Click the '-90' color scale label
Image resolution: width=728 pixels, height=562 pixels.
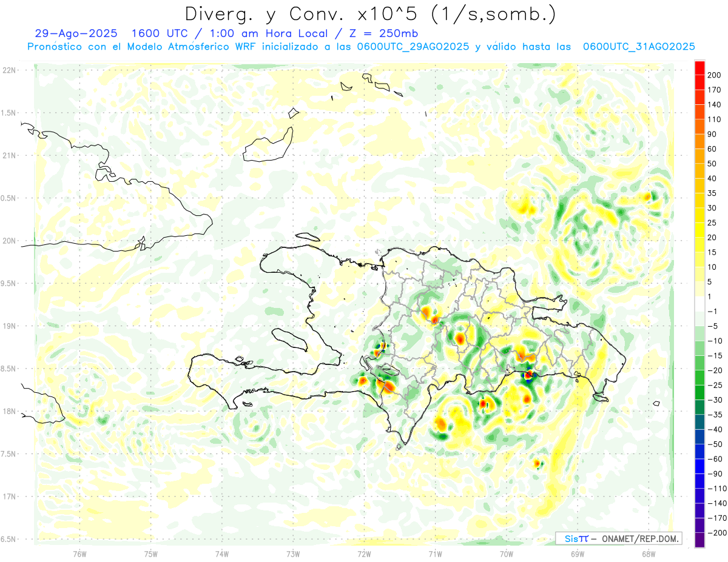715,474
